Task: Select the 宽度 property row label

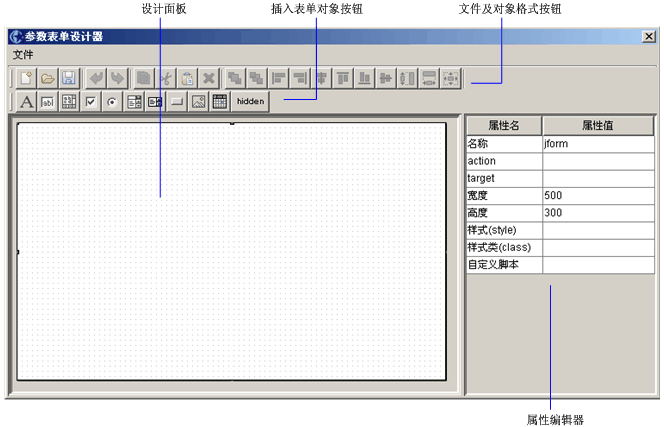Action: click(504, 196)
